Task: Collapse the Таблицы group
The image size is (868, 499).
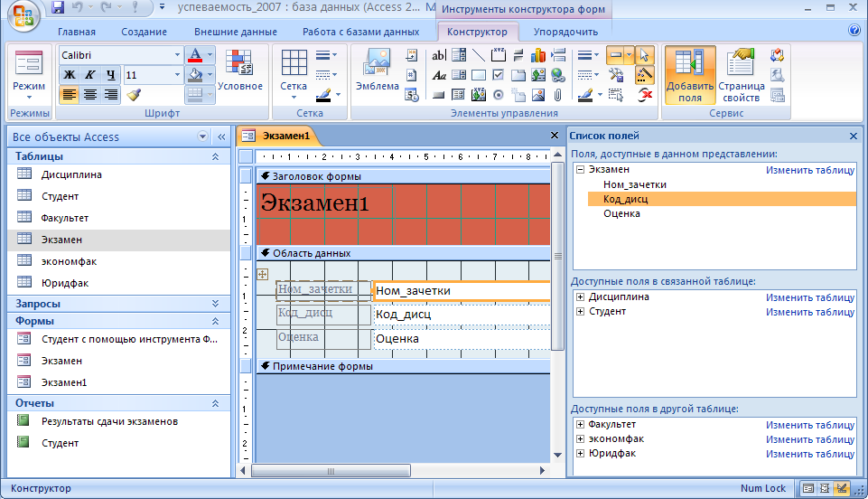Action: pos(215,156)
